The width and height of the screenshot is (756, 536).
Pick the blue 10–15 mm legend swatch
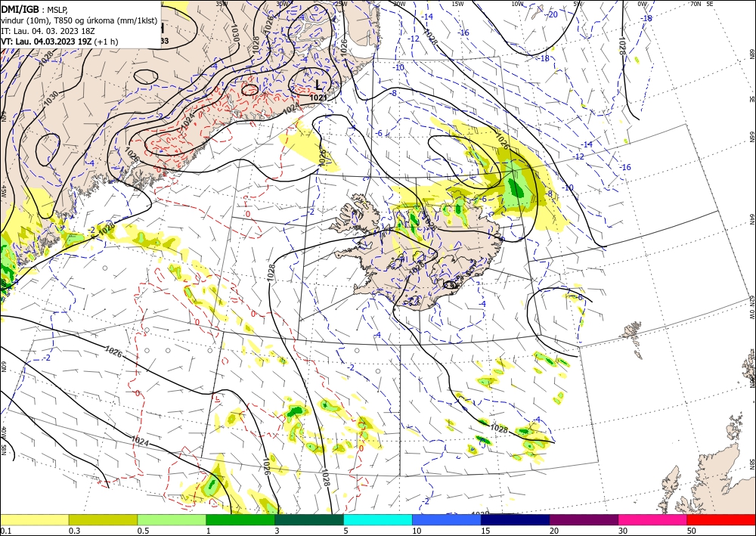click(x=447, y=519)
